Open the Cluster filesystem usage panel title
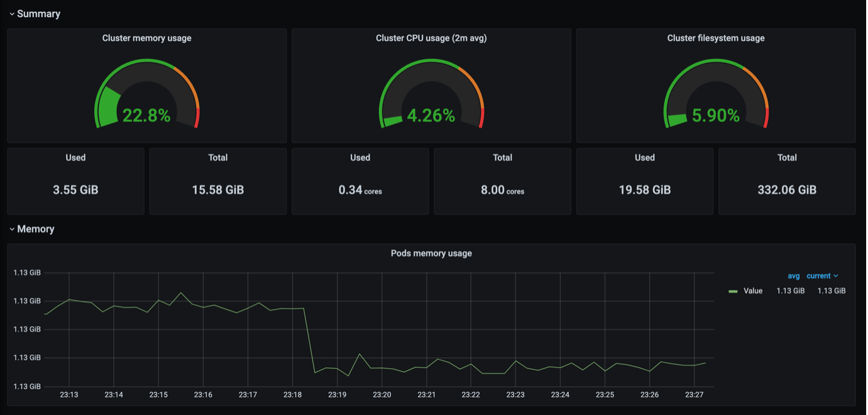The width and height of the screenshot is (868, 415). point(716,38)
